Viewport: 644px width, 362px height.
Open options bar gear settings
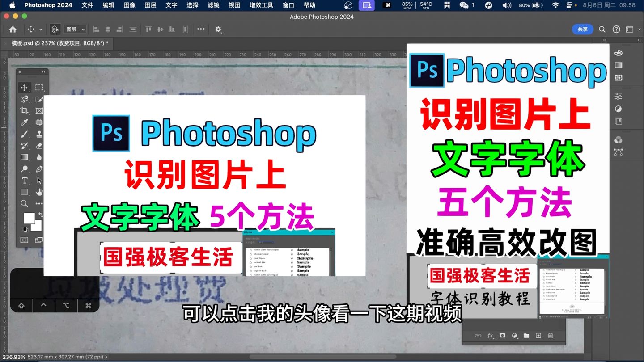click(x=218, y=29)
